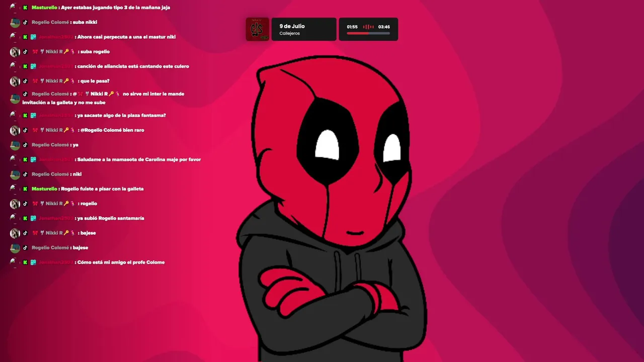Click the total duration "03:46"
This screenshot has height=362, width=644.
(x=384, y=27)
